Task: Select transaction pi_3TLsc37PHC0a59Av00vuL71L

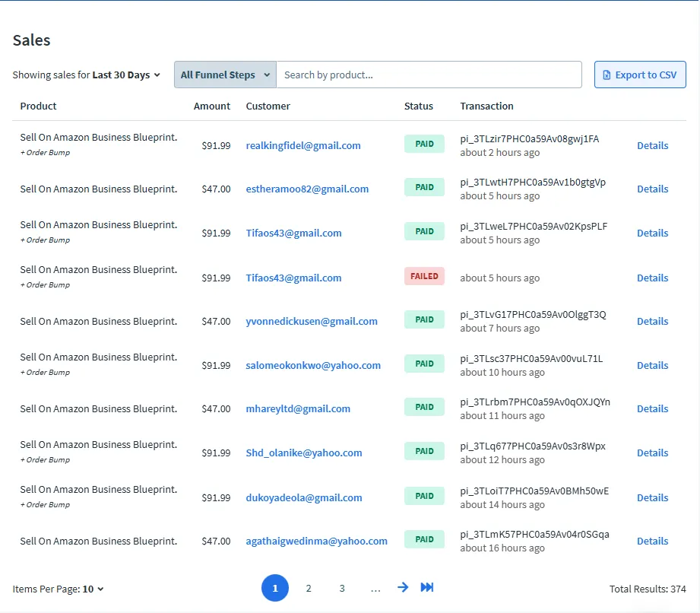Action: (531, 359)
